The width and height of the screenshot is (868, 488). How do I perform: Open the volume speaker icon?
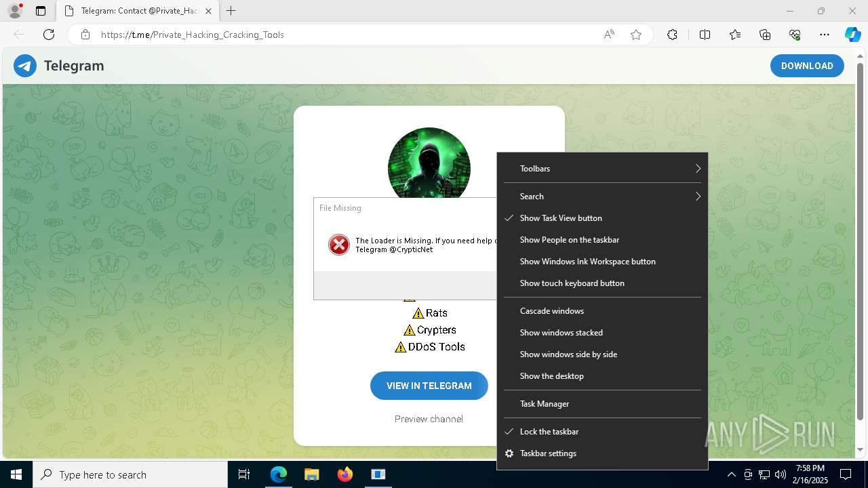[781, 474]
